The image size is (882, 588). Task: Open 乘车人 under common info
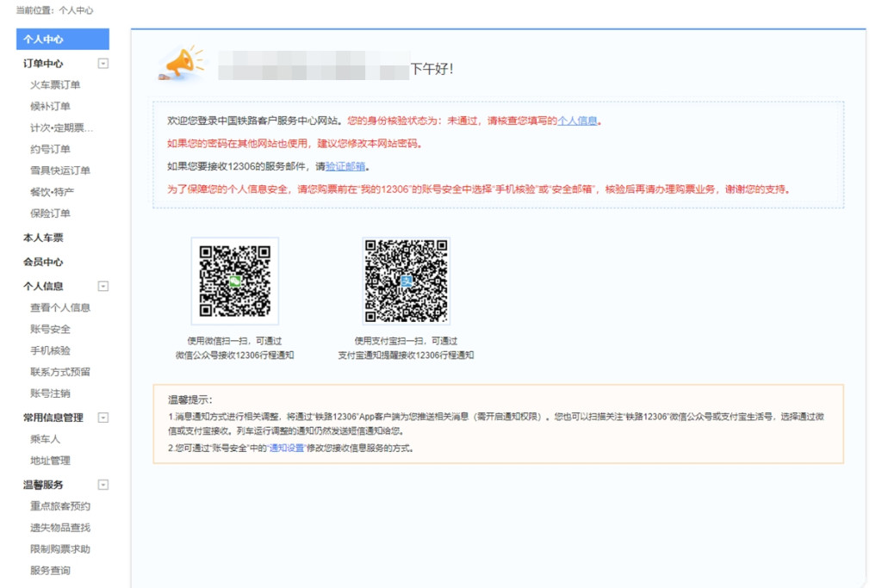pos(45,439)
